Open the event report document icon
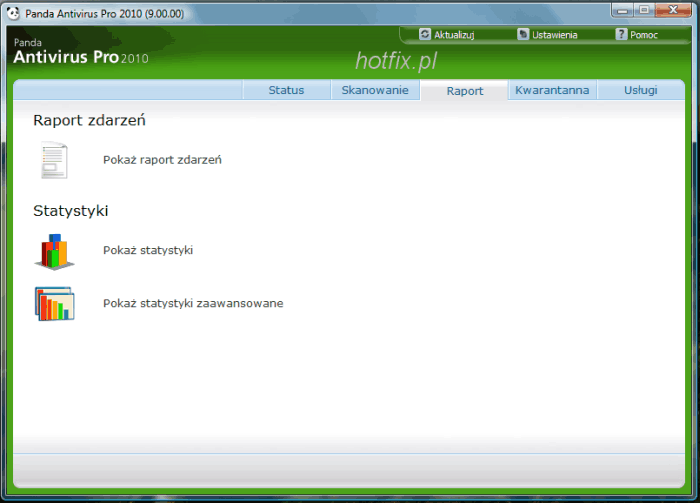 54,160
